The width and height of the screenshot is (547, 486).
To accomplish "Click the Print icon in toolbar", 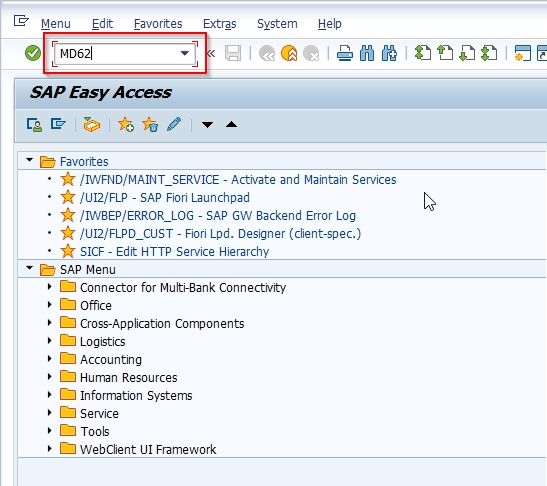I will (345, 54).
